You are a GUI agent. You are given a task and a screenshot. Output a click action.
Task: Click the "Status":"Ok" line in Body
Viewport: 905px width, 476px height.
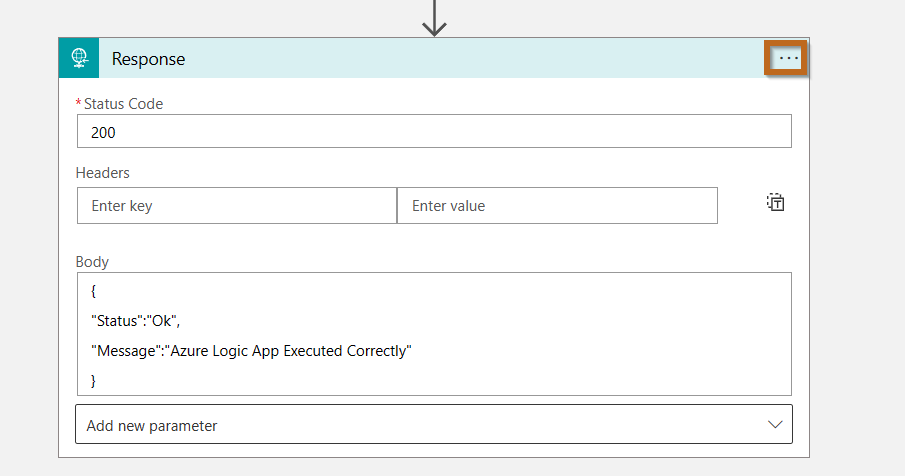pyautogui.click(x=136, y=321)
